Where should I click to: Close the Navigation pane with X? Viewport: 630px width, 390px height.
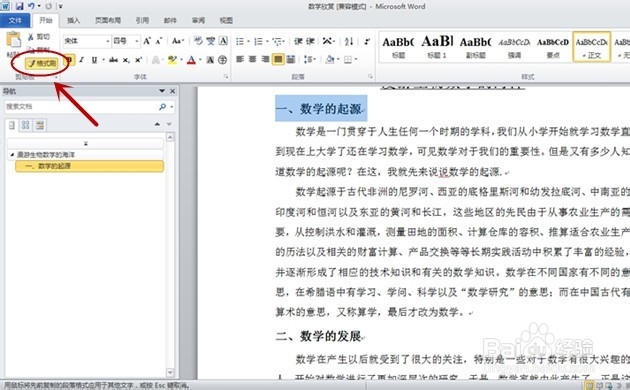click(x=172, y=91)
